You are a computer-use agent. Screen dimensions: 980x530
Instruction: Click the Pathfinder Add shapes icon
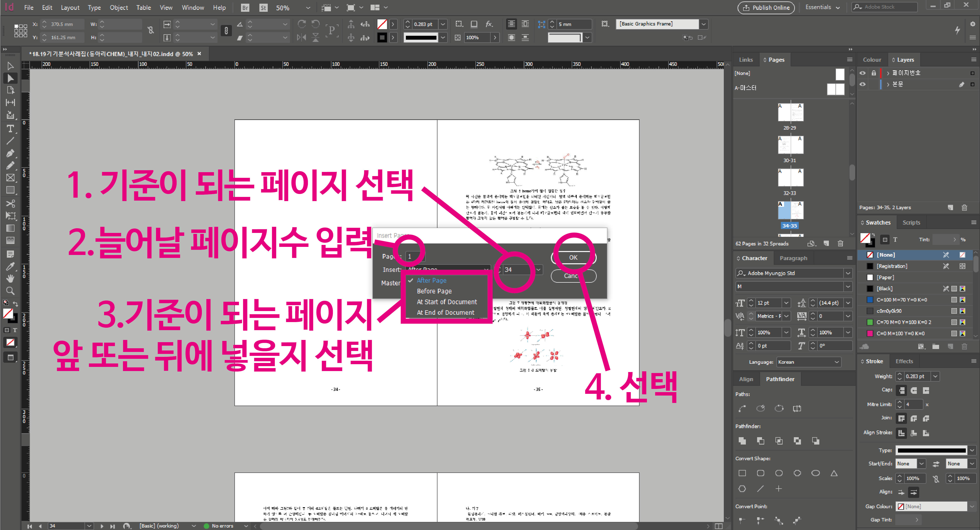tap(742, 441)
